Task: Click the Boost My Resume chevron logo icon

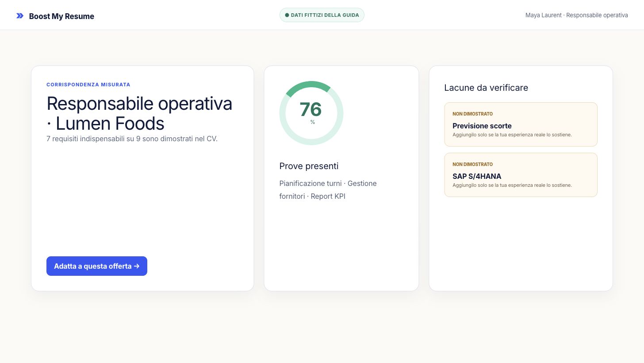Action: (20, 16)
